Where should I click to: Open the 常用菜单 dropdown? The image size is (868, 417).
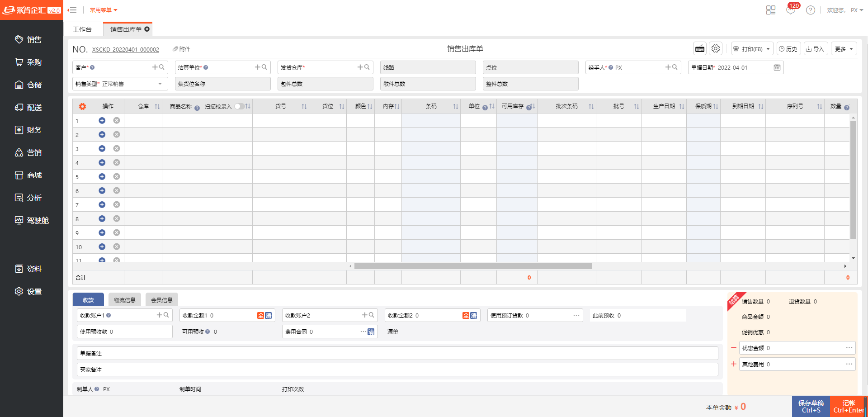pos(104,10)
